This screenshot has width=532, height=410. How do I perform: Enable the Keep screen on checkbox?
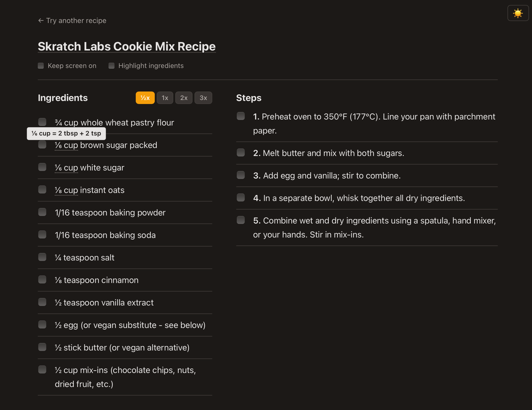click(41, 66)
